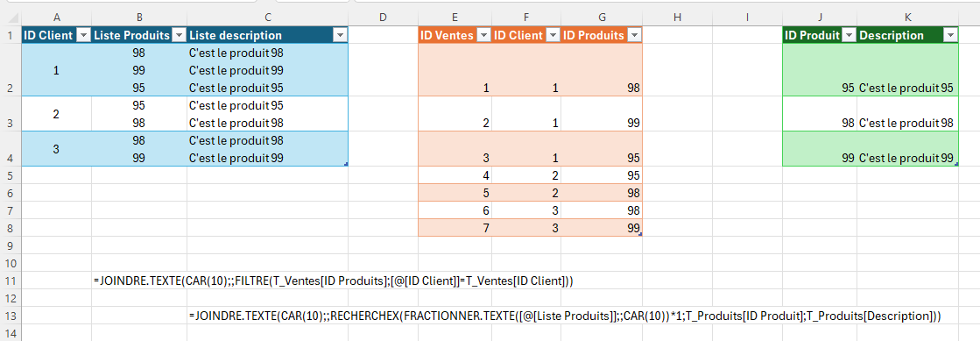Open the ID Client filter dropdown in blue table
Screen dimensions: 980x341
tap(84, 36)
